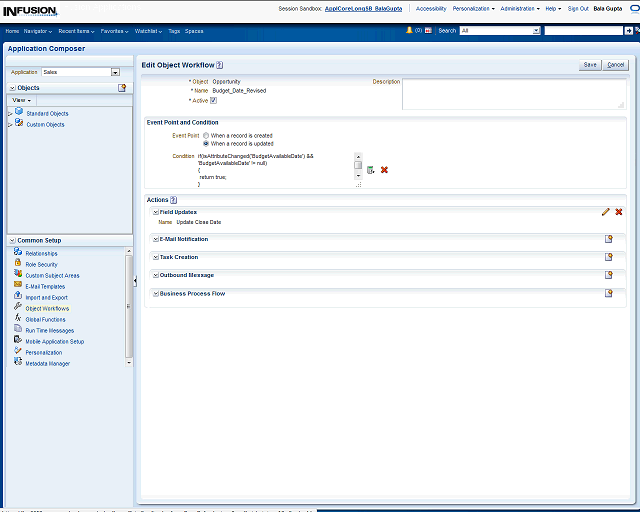Toggle the Active checkbox

(213, 100)
